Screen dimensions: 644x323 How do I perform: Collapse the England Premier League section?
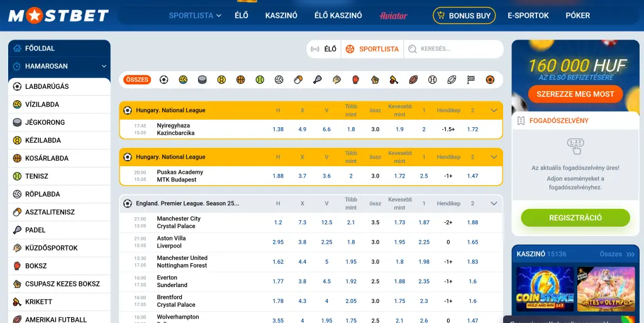tap(494, 203)
